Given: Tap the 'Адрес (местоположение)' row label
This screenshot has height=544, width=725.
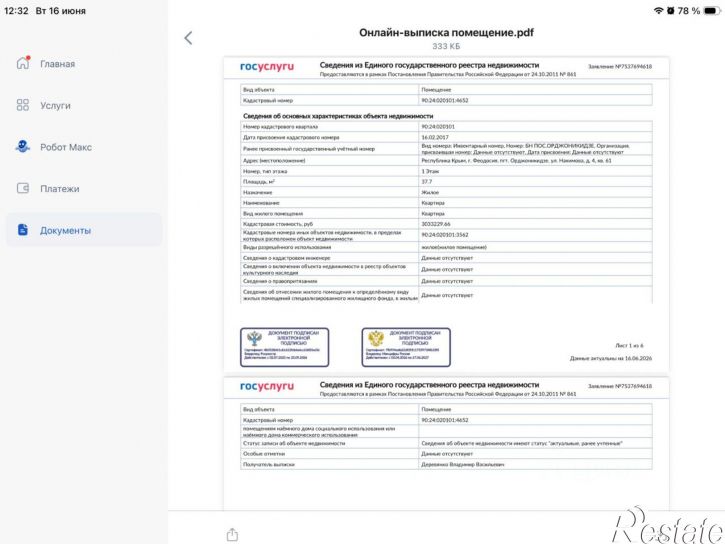Looking at the screenshot, I should coord(274,160).
